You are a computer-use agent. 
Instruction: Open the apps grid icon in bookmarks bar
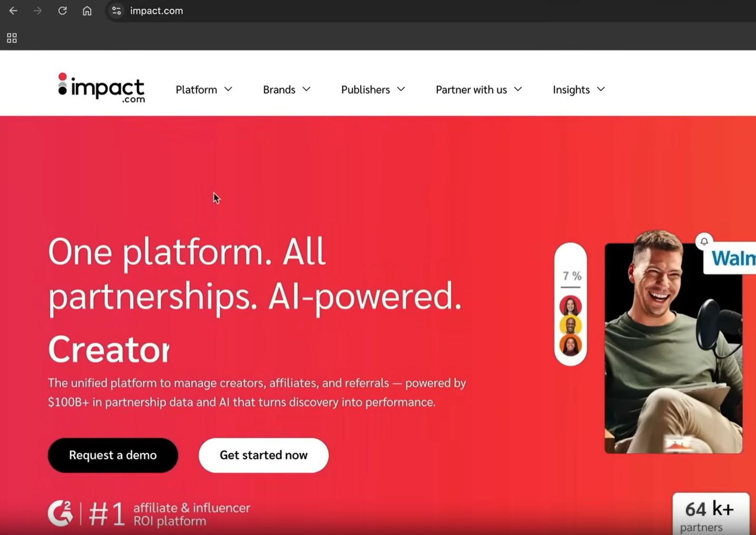[12, 38]
